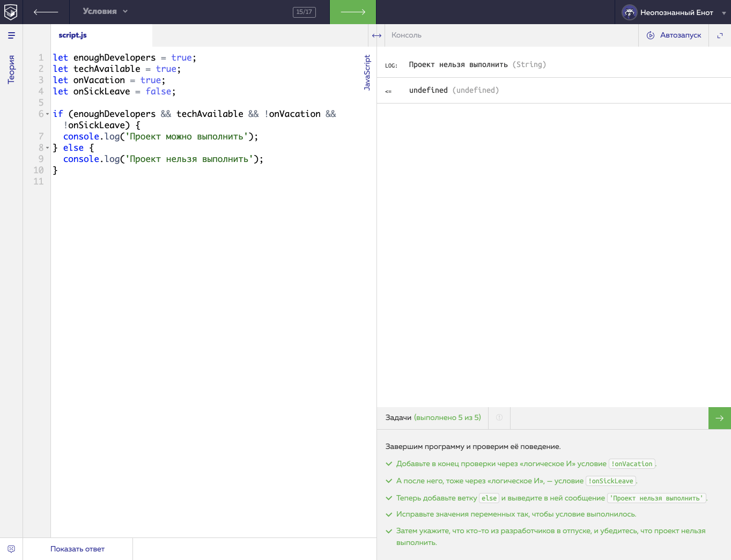This screenshot has height=560, width=731.
Task: Open the Теория sidebar tab
Action: point(11,69)
